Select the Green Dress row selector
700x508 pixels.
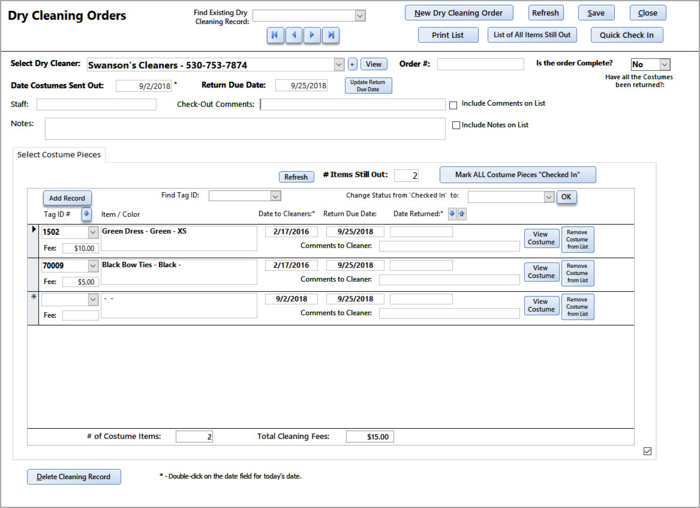tap(33, 241)
